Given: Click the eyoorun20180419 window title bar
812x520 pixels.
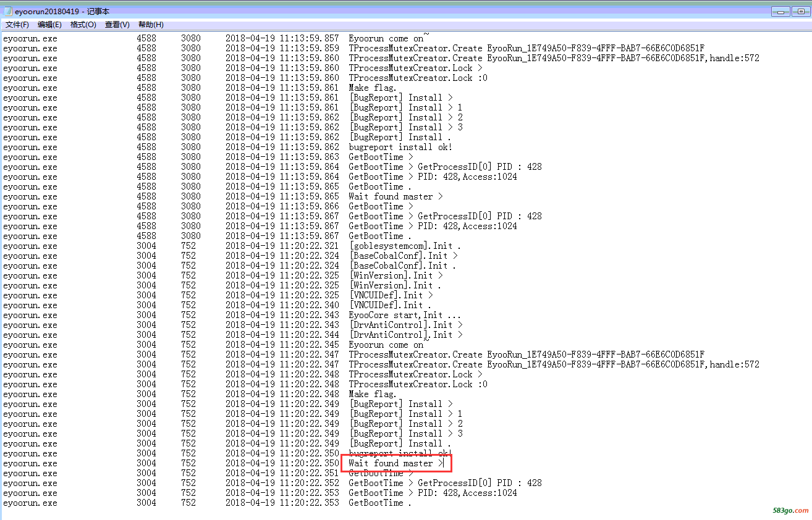Looking at the screenshot, I should [371, 11].
